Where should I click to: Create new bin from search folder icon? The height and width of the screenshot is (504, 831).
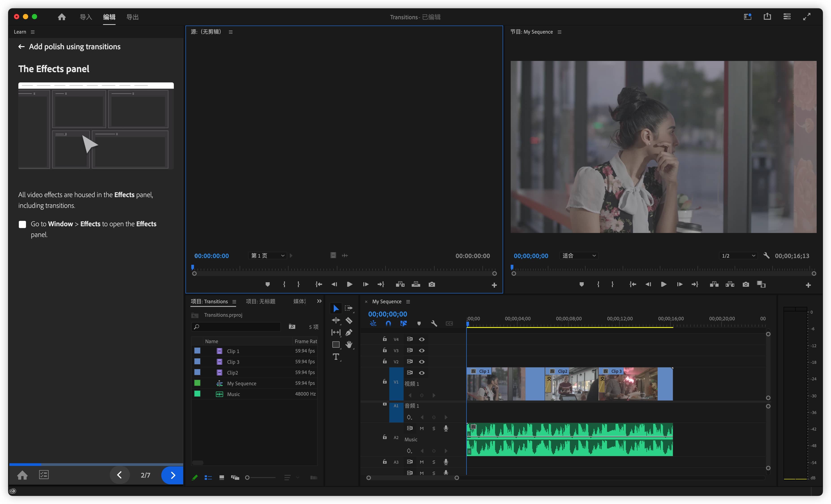(292, 327)
